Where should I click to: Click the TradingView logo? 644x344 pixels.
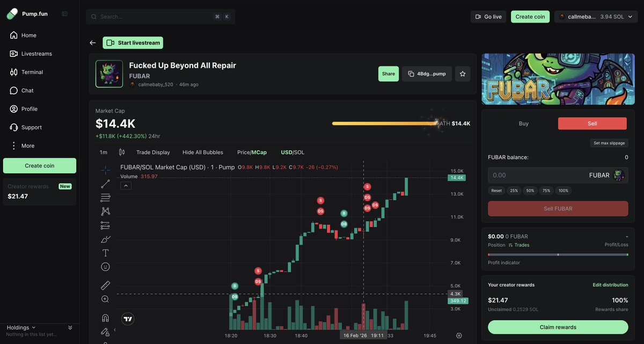coord(128,319)
